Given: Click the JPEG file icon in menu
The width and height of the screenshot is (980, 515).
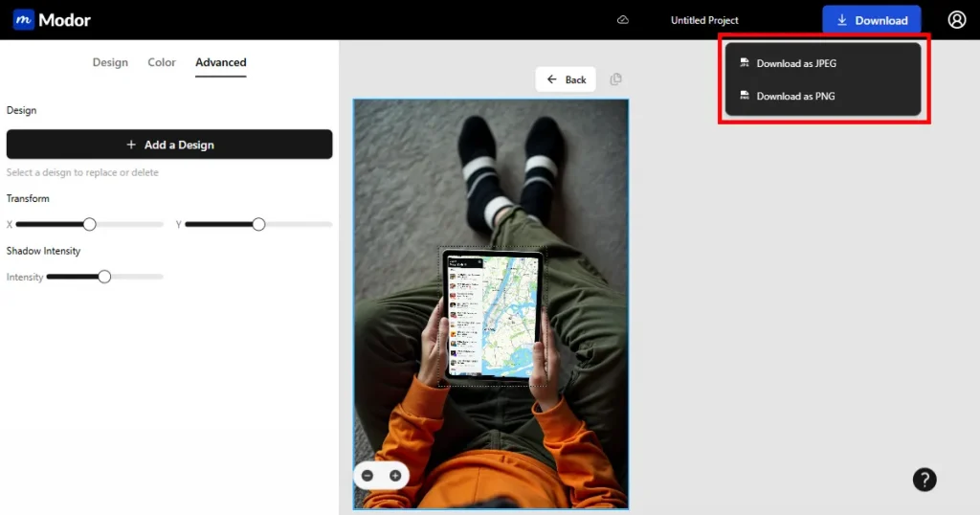Looking at the screenshot, I should point(744,63).
